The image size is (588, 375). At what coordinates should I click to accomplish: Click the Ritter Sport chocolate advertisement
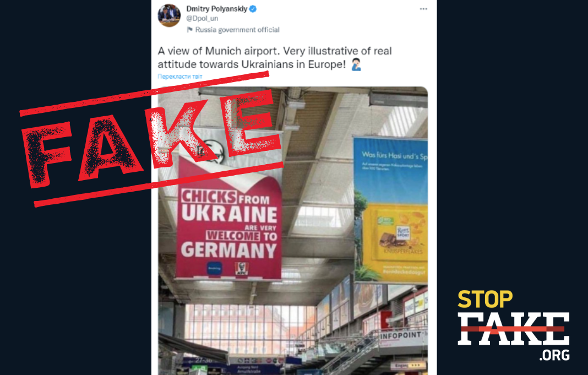click(x=391, y=210)
